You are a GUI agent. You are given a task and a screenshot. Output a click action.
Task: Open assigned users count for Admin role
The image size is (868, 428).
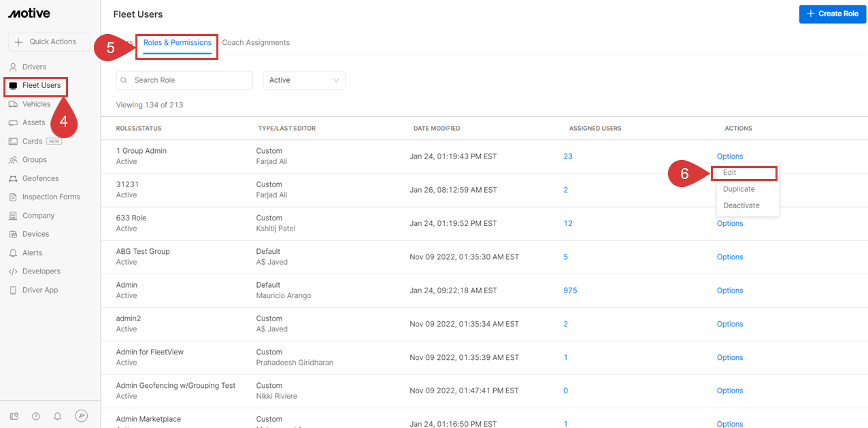point(569,291)
